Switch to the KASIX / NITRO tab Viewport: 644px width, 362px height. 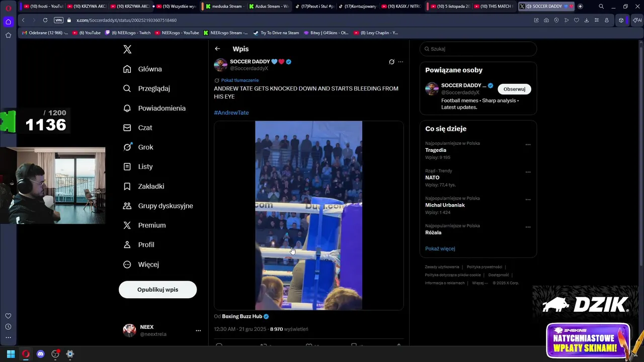[401, 7]
